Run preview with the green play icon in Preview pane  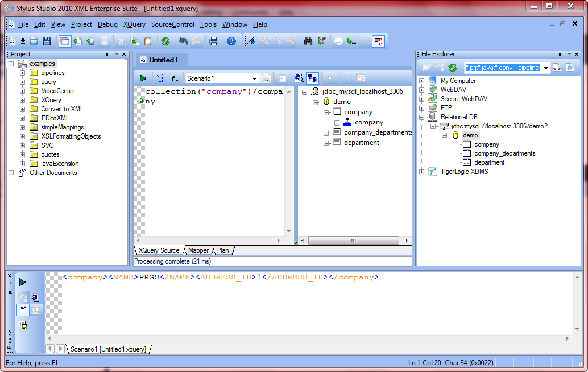click(23, 282)
